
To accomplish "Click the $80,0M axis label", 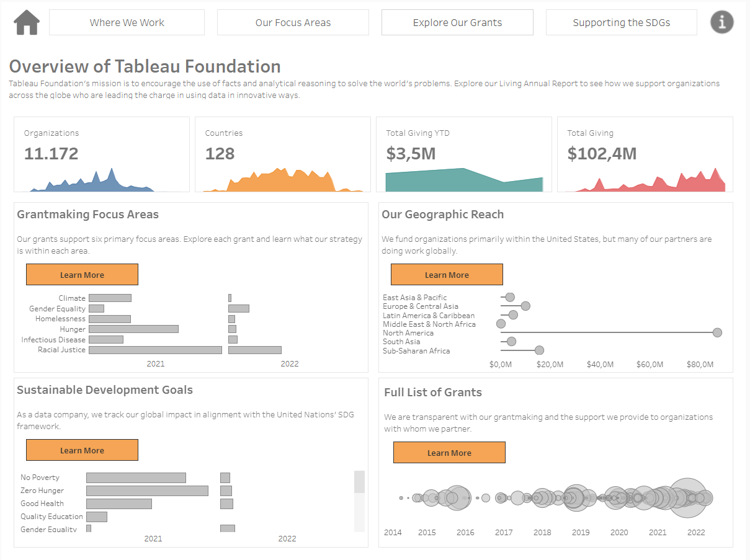I will [x=701, y=364].
